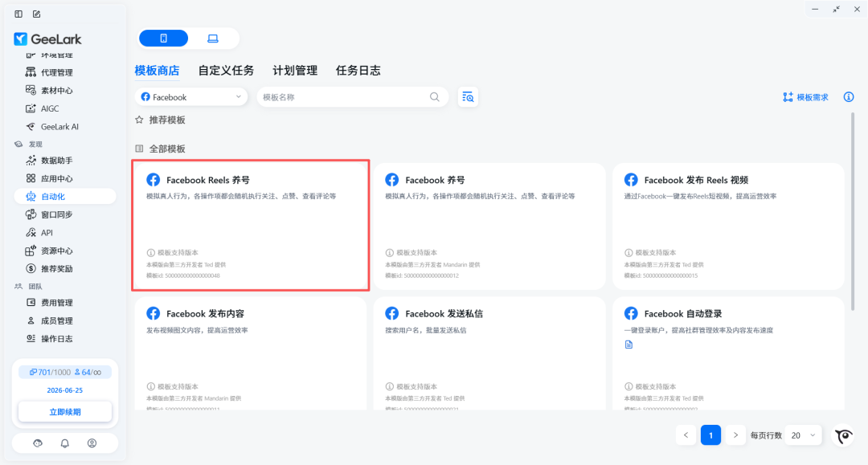Toggle the sidebar panel icon

pos(18,14)
